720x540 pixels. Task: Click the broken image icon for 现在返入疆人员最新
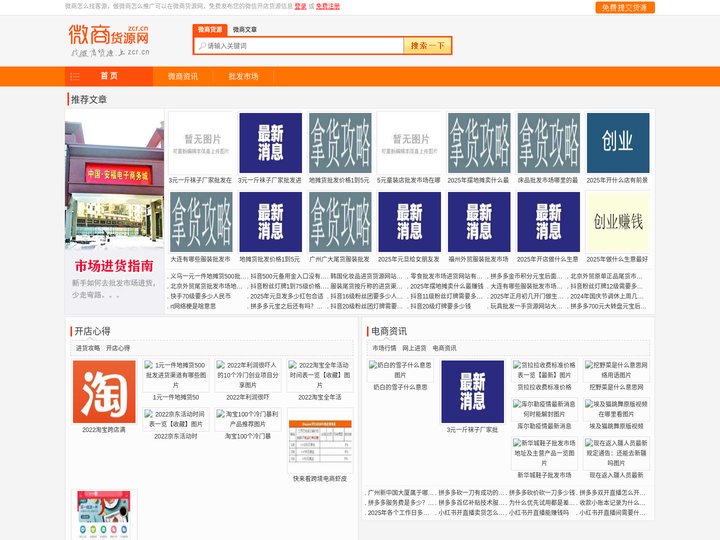pos(589,443)
